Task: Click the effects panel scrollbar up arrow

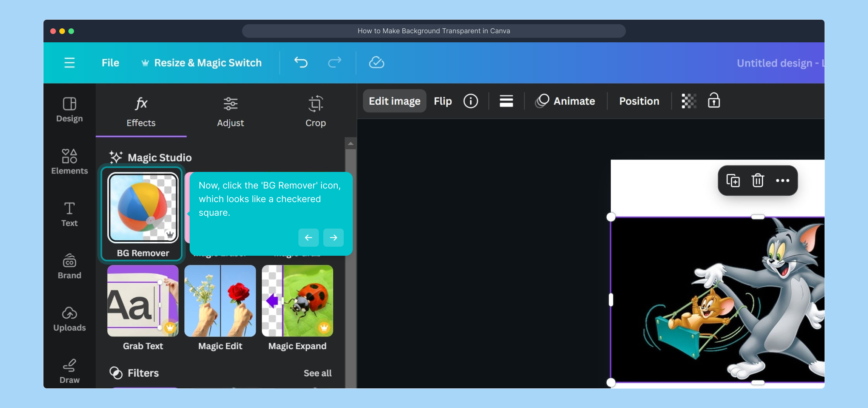Action: (x=351, y=144)
